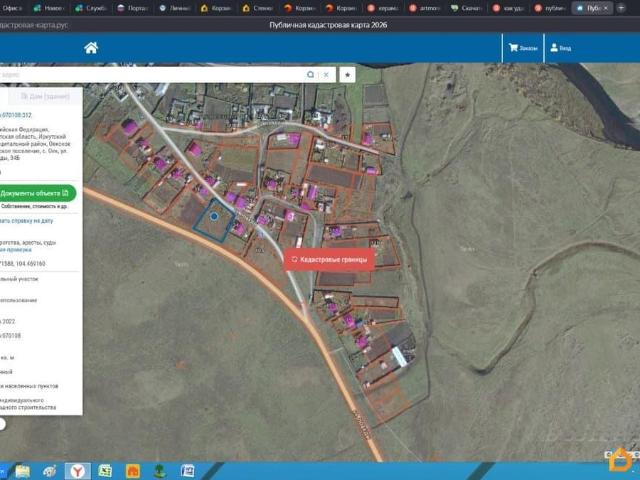Image resolution: width=640 pixels, height=480 pixels.
Task: Switch to the 'artmon' browser tab
Action: click(424, 8)
